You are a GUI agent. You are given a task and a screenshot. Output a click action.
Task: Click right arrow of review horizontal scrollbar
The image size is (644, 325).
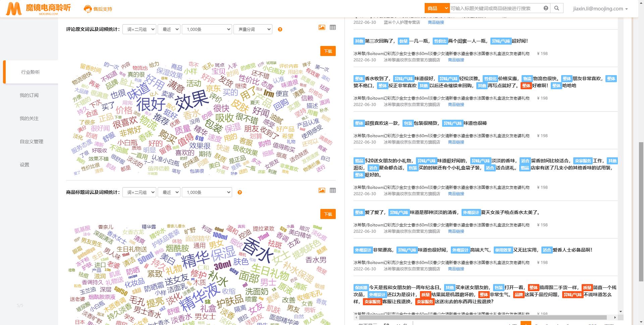(615, 317)
